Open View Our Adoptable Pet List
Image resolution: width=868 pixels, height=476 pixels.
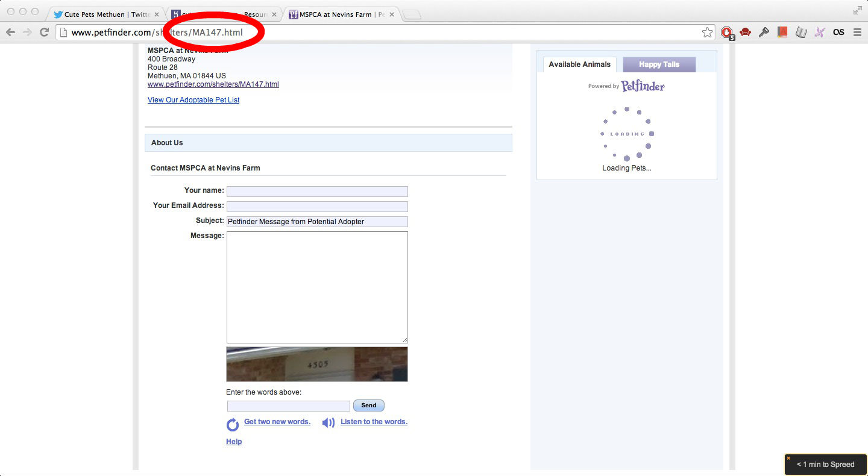(193, 100)
